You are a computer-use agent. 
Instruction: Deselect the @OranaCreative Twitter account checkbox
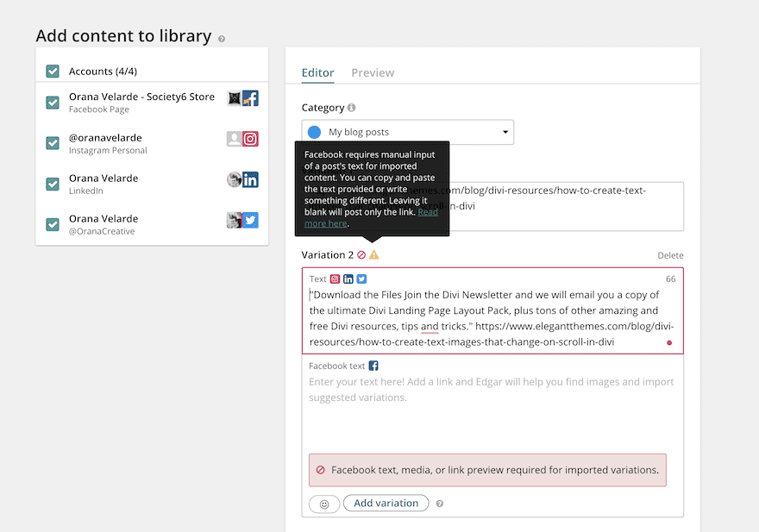(x=53, y=224)
